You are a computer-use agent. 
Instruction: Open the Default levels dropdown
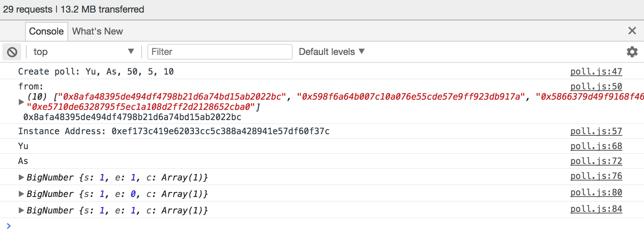tap(332, 52)
